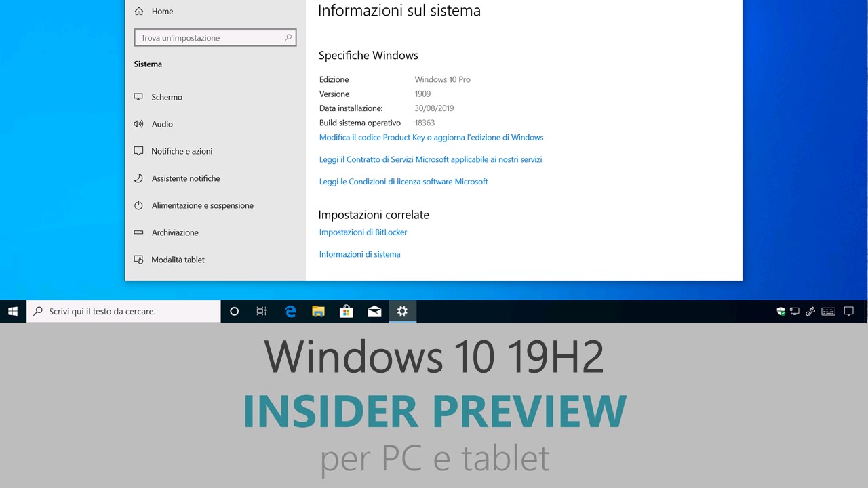Open Informazioni di sistema link
This screenshot has height=488, width=868.
[359, 254]
